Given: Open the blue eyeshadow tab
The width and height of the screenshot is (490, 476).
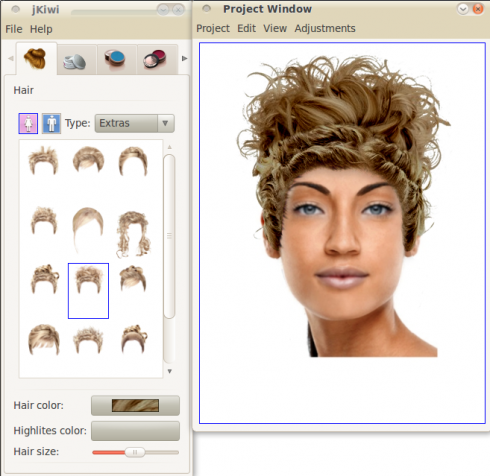Looking at the screenshot, I should (116, 60).
